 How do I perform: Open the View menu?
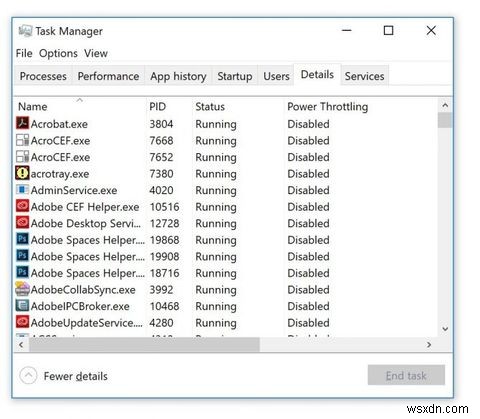click(x=96, y=53)
